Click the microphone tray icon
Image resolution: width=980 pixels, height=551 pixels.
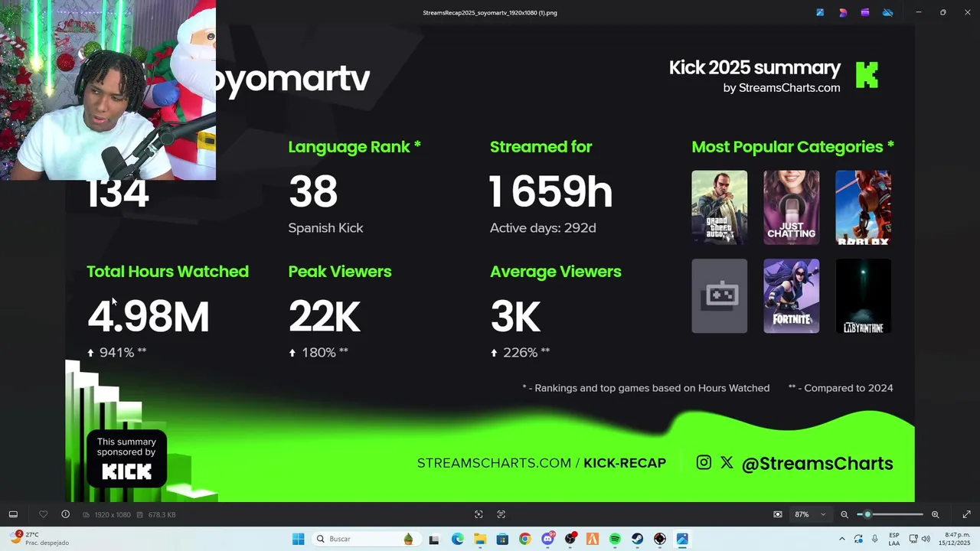pyautogui.click(x=875, y=539)
